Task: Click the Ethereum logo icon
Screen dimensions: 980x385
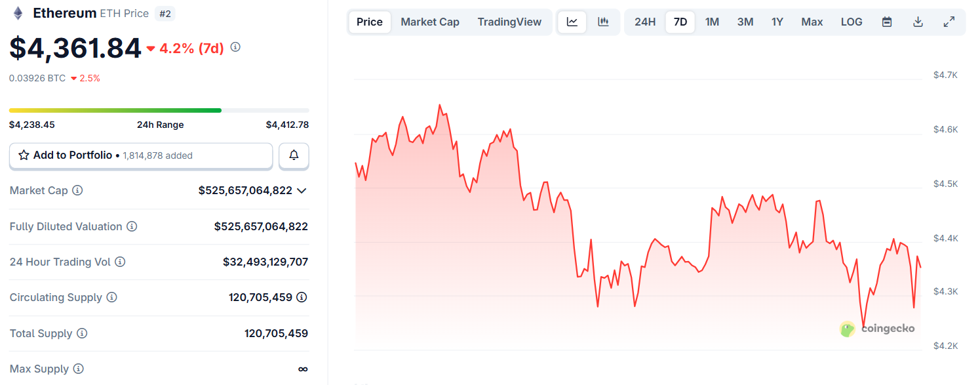Action: [16, 12]
